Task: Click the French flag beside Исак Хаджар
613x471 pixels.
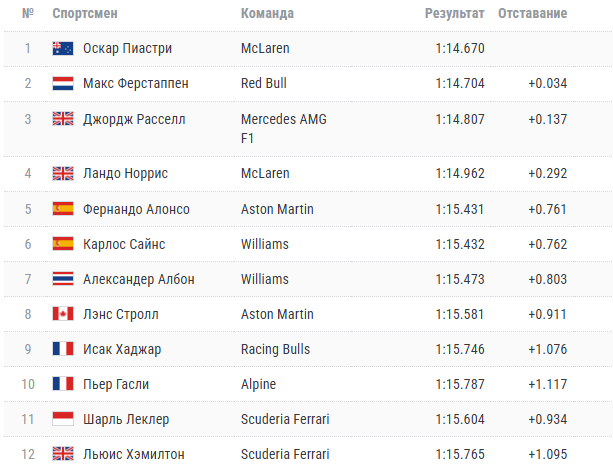Action: (63, 349)
